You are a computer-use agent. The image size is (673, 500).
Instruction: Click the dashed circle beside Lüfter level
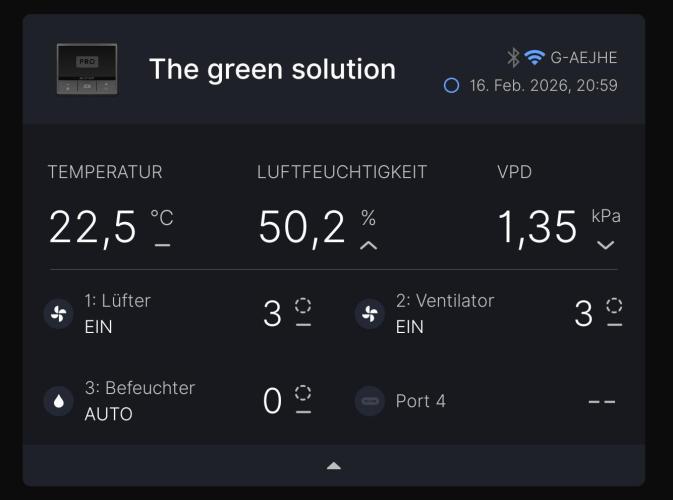[303, 305]
